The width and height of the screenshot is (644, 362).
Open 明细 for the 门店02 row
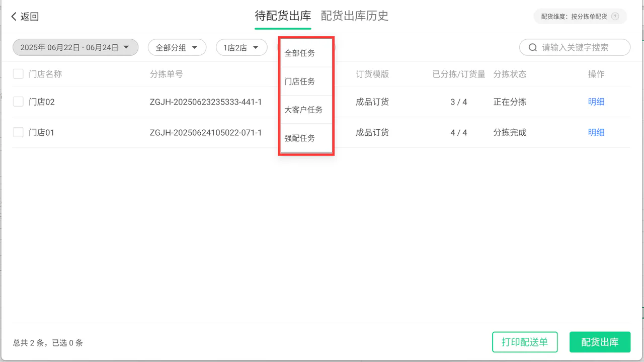tap(596, 102)
